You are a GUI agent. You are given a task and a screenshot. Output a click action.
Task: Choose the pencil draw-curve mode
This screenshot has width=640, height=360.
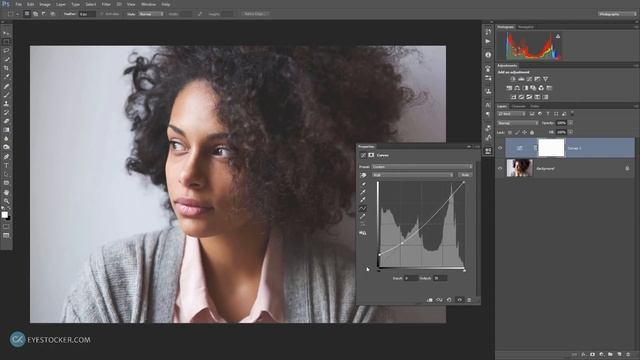[362, 216]
